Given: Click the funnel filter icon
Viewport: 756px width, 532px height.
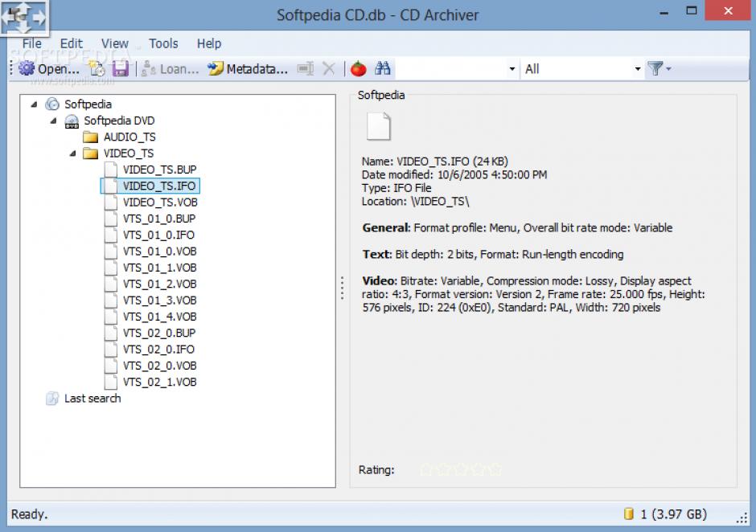Looking at the screenshot, I should 655,68.
